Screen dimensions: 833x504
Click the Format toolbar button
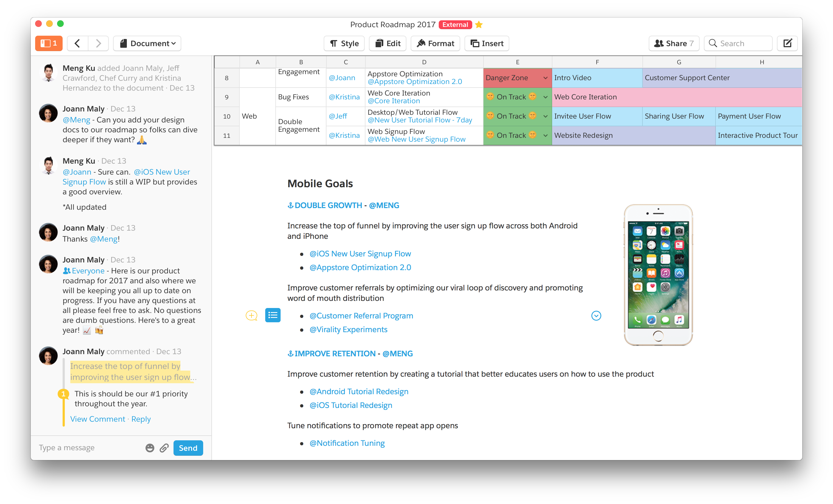click(x=435, y=43)
